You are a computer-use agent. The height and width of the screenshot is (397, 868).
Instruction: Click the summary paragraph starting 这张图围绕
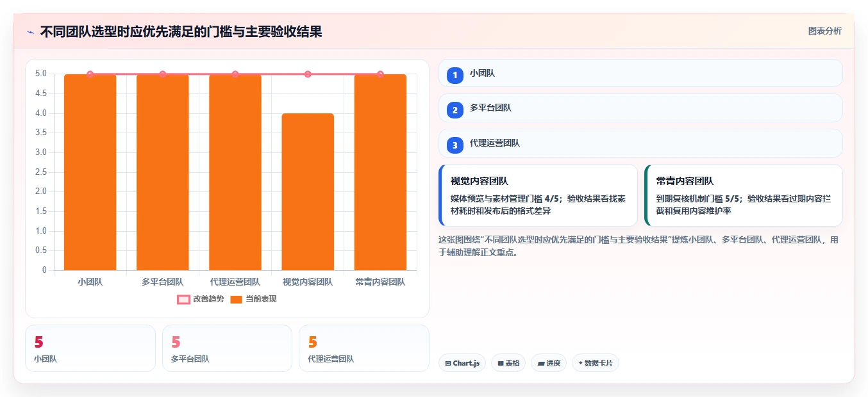638,246
